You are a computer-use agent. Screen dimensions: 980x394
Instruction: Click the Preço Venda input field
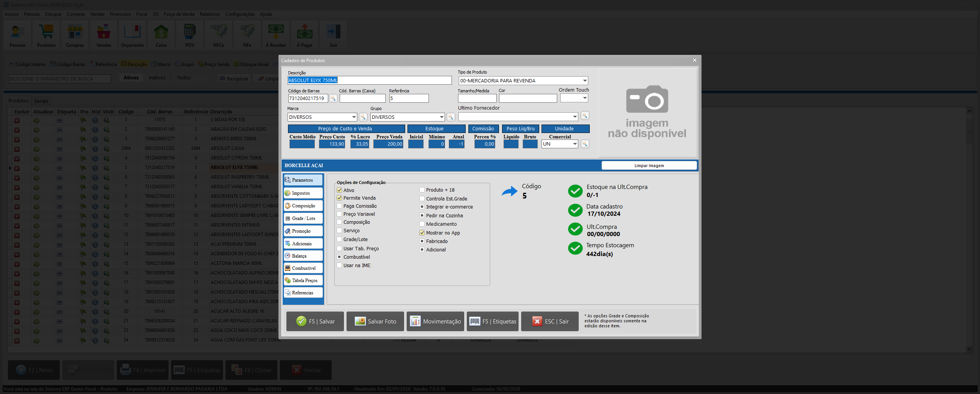(389, 144)
